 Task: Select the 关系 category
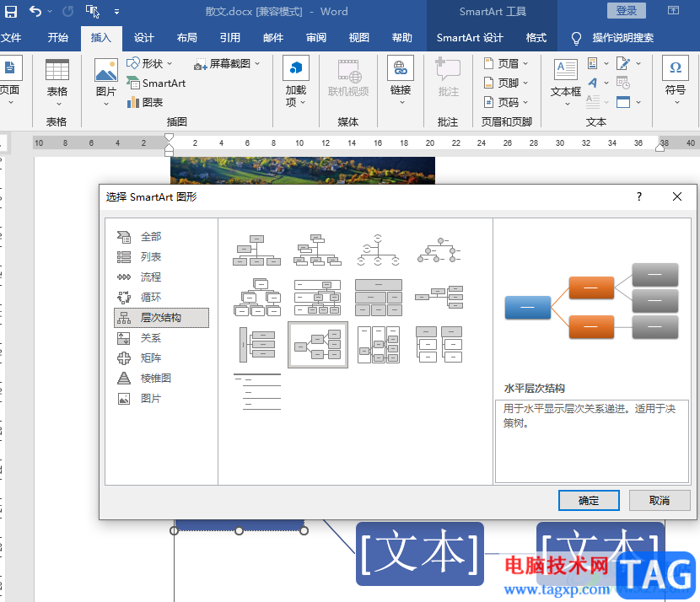161,338
